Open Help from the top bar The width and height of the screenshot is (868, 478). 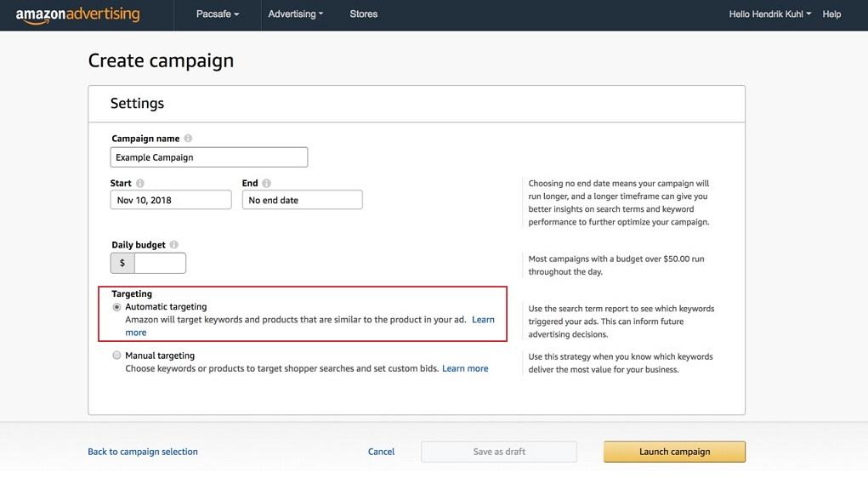point(831,14)
